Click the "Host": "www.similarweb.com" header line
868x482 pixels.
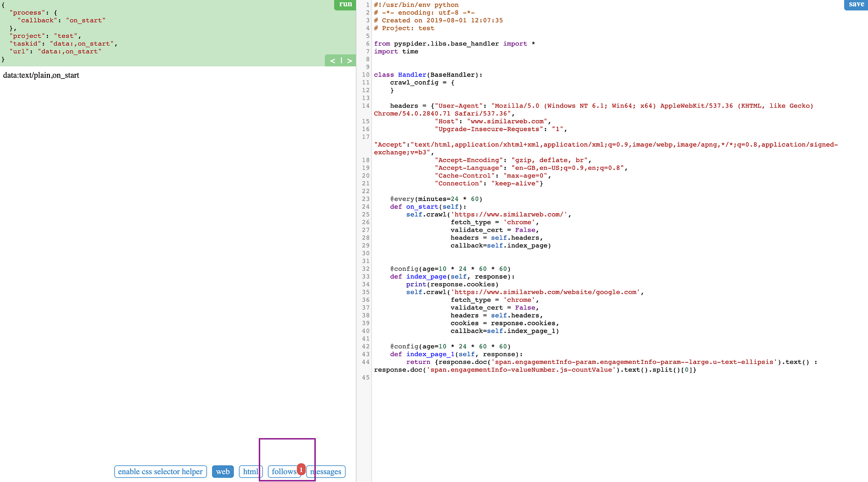pyautogui.click(x=493, y=121)
